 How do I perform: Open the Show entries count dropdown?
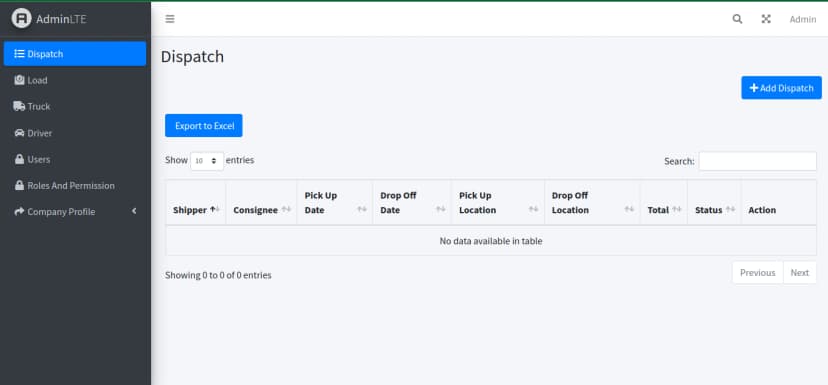(207, 161)
